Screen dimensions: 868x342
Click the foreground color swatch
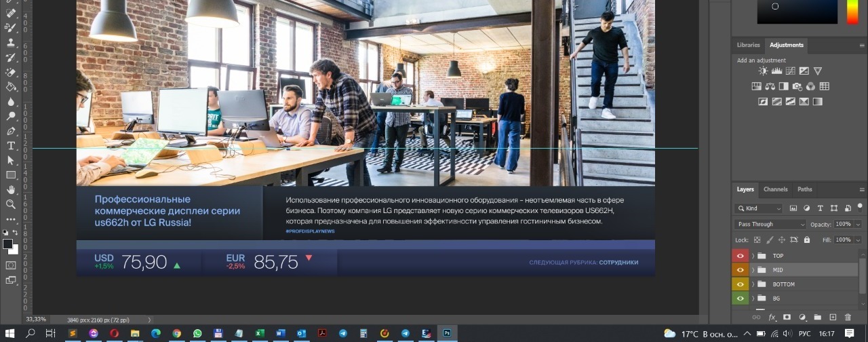pos(8,244)
